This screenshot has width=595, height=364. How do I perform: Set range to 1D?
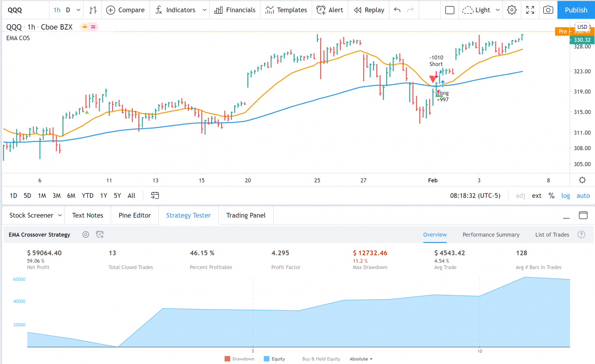click(x=13, y=195)
